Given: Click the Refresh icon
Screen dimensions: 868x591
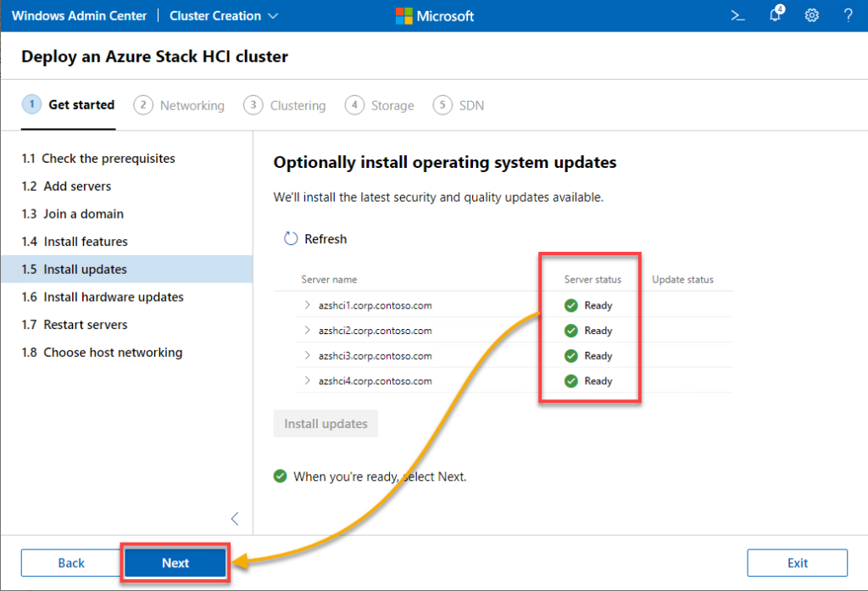Looking at the screenshot, I should [291, 239].
